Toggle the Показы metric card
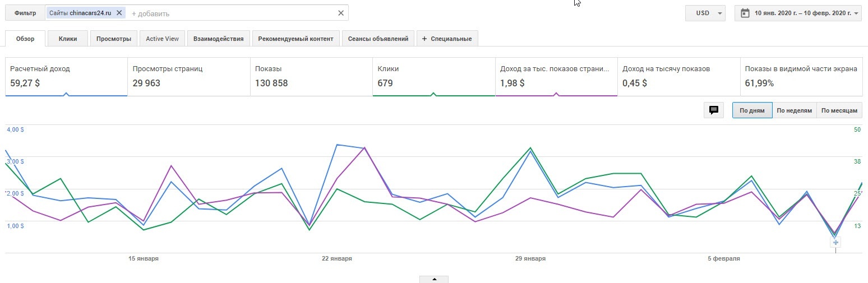This screenshot has height=283, width=868. click(x=311, y=76)
